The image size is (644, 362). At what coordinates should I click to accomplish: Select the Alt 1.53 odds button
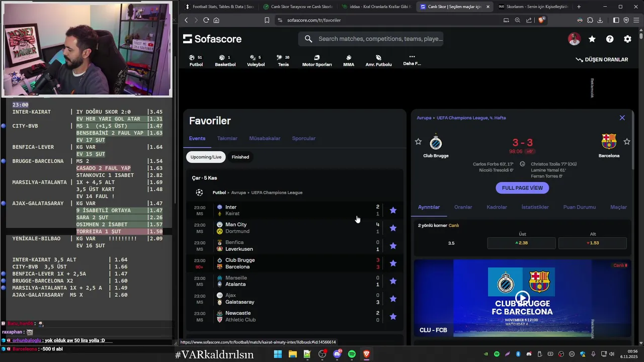point(592,243)
